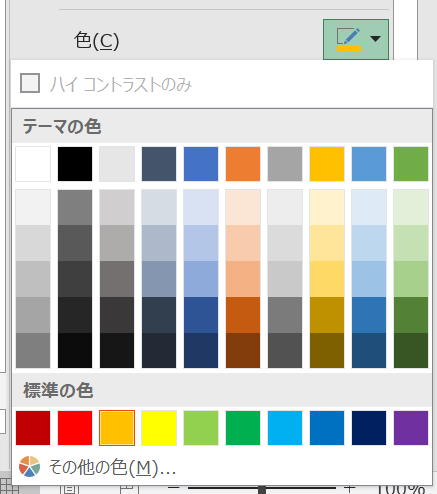Choose the green theme color in top row
This screenshot has height=494, width=437.
coord(411,164)
